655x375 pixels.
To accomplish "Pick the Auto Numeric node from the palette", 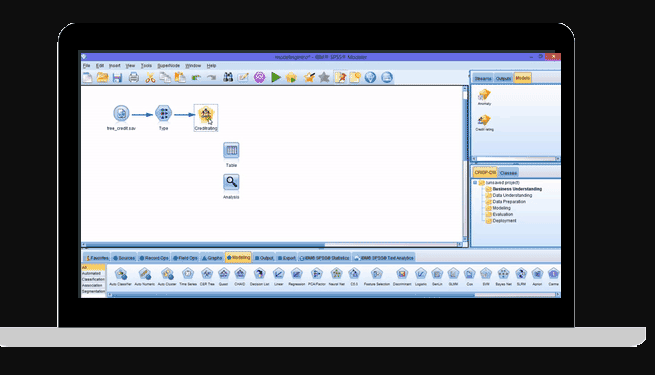I will pos(145,276).
